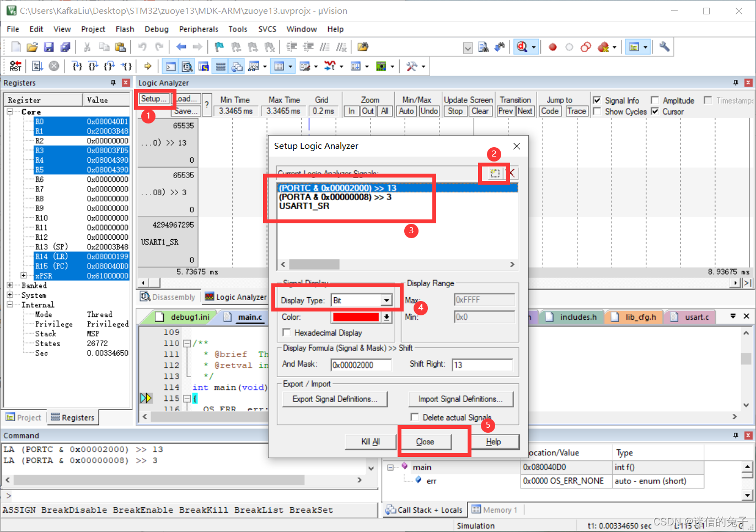Disable all breakpoints with the double-circle icon
The width and height of the screenshot is (756, 532).
click(x=586, y=47)
